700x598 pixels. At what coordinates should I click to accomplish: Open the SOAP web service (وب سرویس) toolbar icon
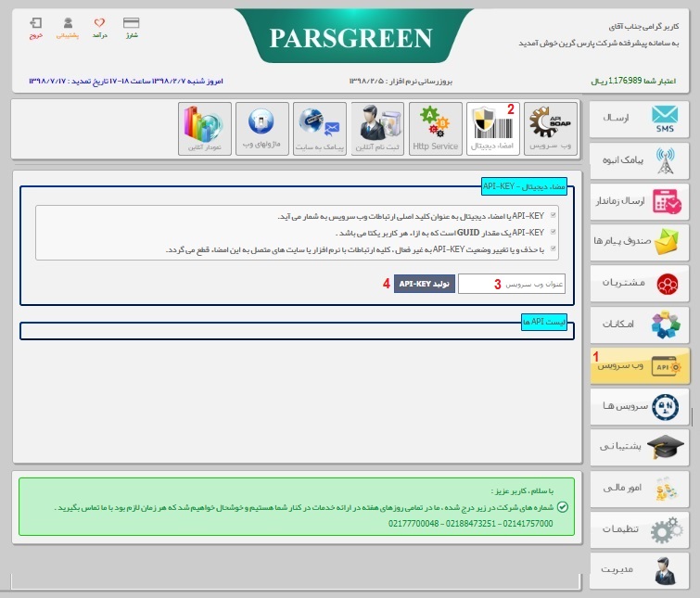point(551,128)
